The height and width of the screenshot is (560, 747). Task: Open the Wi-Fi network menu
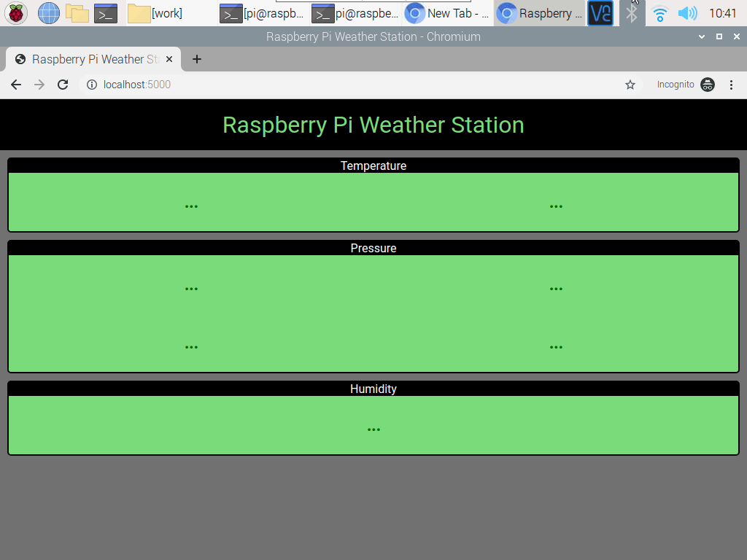click(x=659, y=13)
